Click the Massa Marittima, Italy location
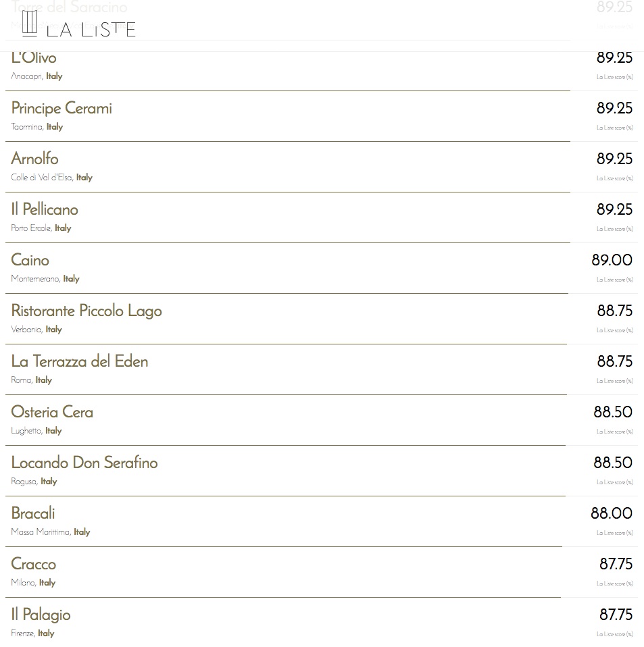The width and height of the screenshot is (644, 647). coord(51,532)
